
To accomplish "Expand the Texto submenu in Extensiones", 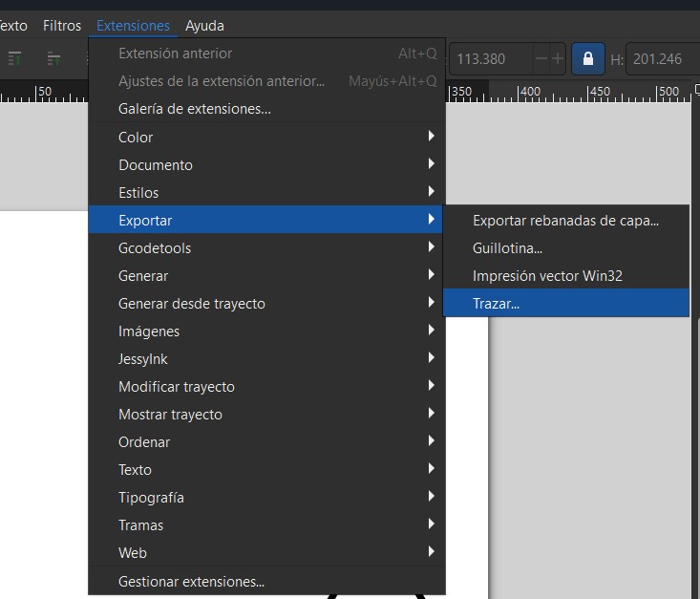I will click(266, 469).
